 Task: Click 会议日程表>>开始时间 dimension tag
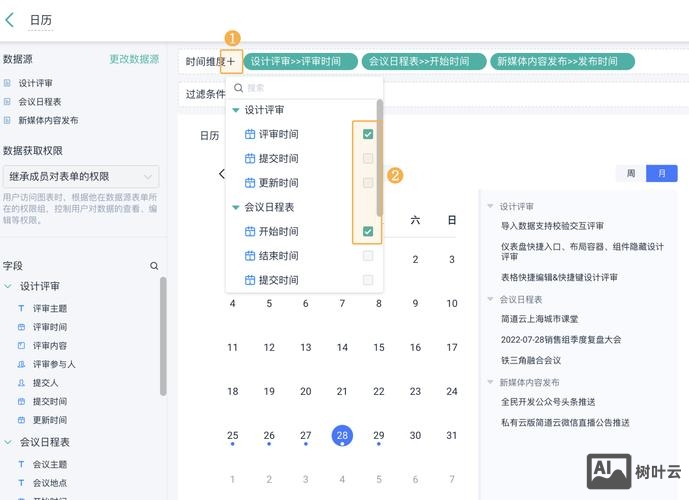[424, 62]
